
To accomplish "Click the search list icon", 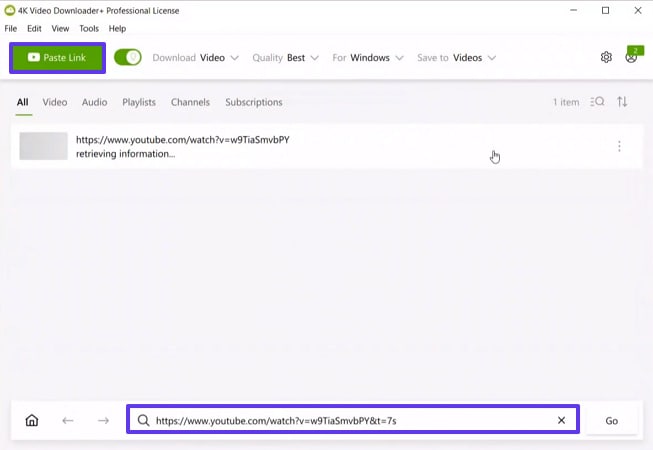I will pos(597,102).
